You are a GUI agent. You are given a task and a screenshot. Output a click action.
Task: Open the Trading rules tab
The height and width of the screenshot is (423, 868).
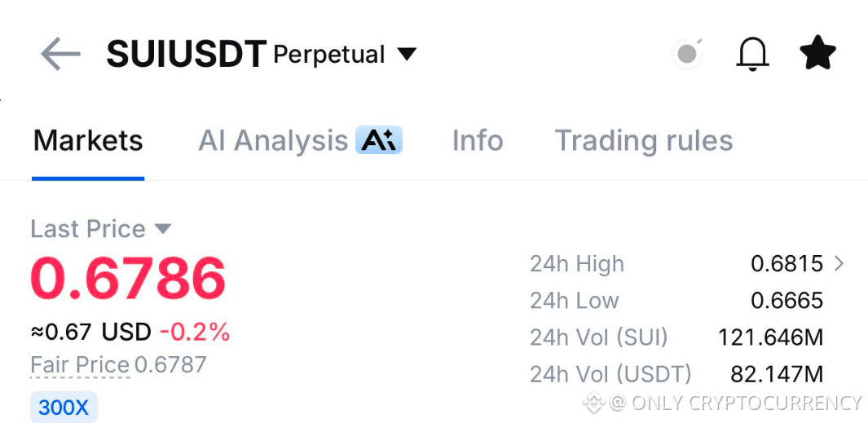coord(644,141)
